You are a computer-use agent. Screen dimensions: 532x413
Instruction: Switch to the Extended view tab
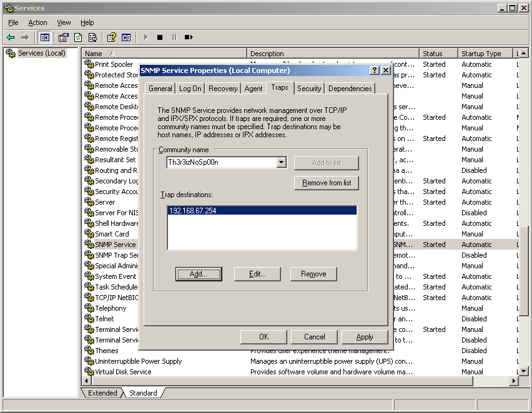(102, 393)
